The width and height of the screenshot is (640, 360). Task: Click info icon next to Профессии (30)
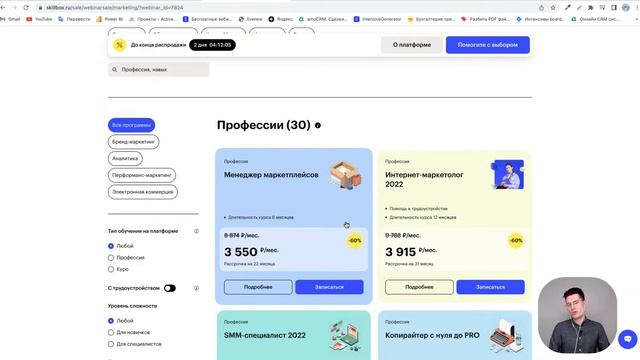[318, 126]
